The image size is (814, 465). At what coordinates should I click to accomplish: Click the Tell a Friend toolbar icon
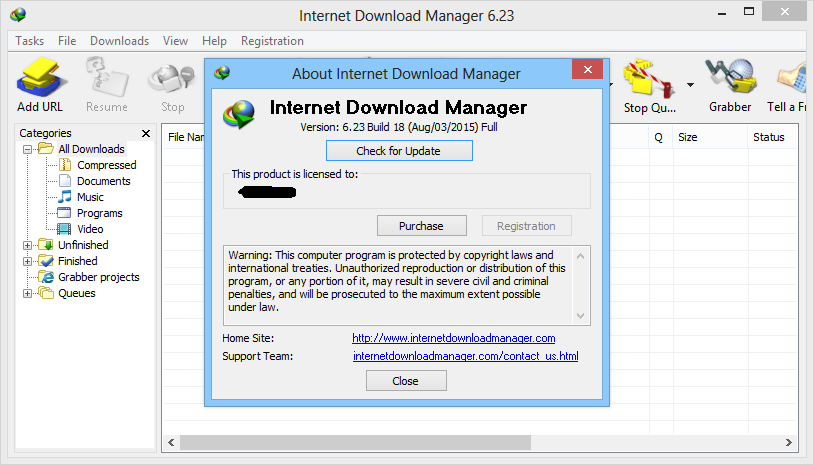792,79
